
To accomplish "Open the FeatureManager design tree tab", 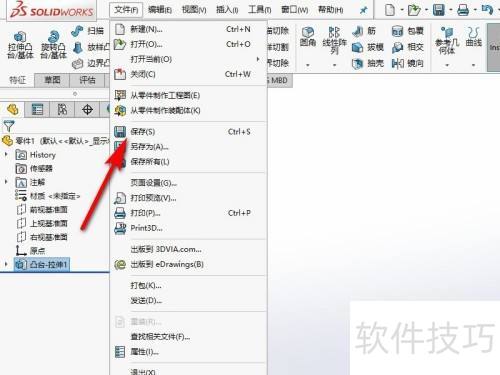I will [x=13, y=109].
